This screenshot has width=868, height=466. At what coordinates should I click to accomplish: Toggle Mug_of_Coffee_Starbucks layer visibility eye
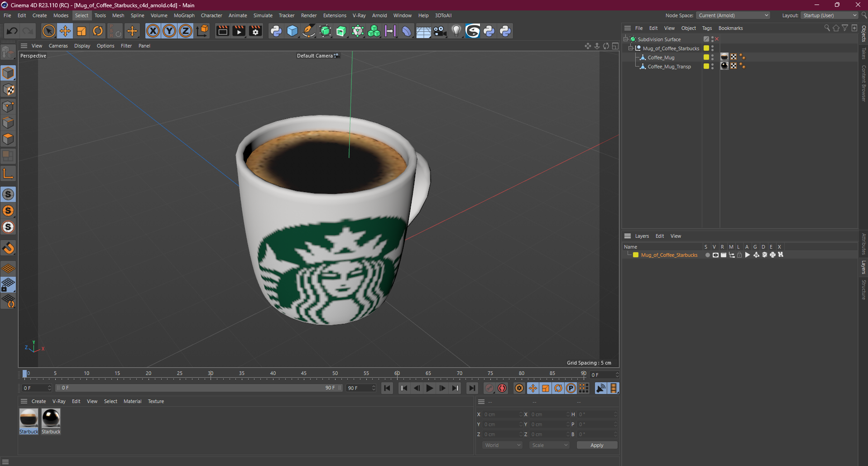[x=715, y=255]
